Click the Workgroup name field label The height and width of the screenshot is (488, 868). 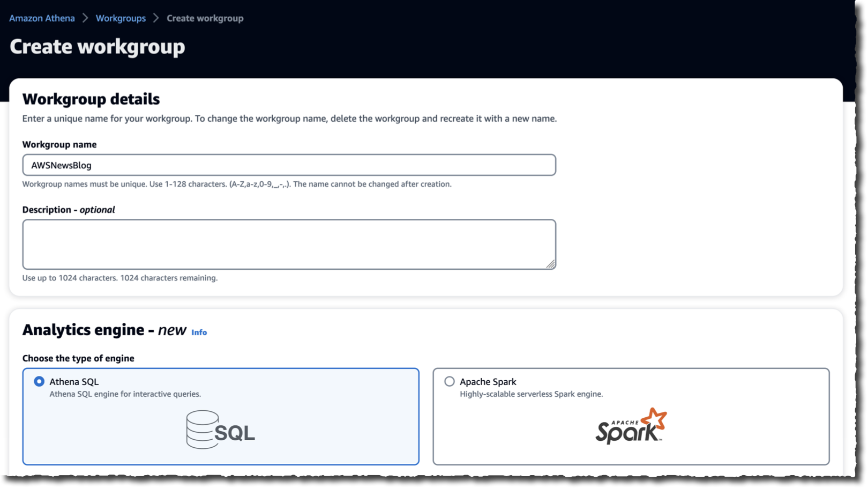tap(59, 145)
